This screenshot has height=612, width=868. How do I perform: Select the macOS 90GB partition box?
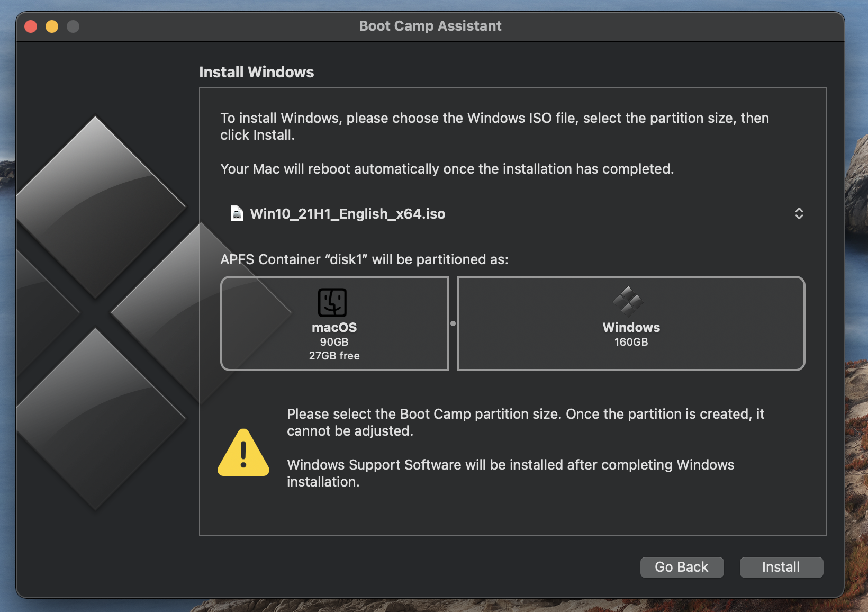coord(334,323)
